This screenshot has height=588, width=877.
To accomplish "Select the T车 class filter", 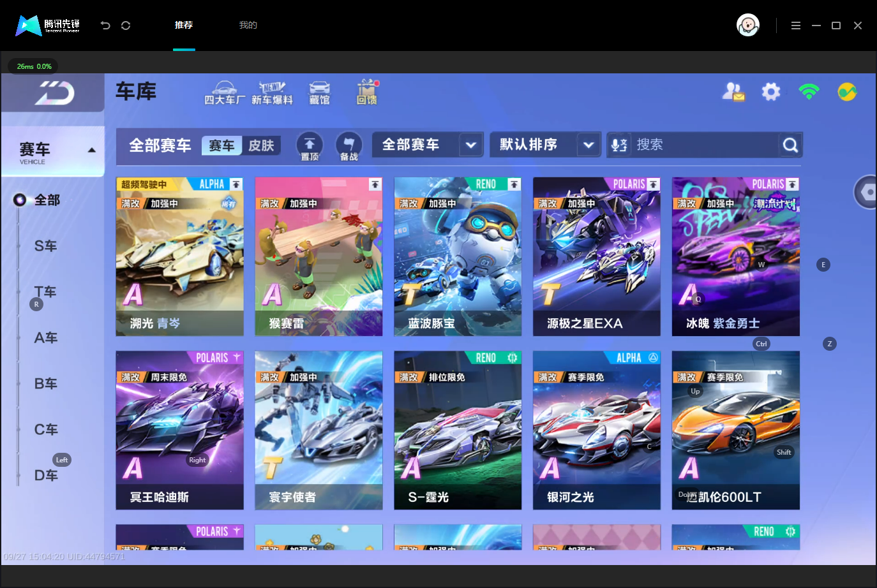I will pyautogui.click(x=46, y=292).
